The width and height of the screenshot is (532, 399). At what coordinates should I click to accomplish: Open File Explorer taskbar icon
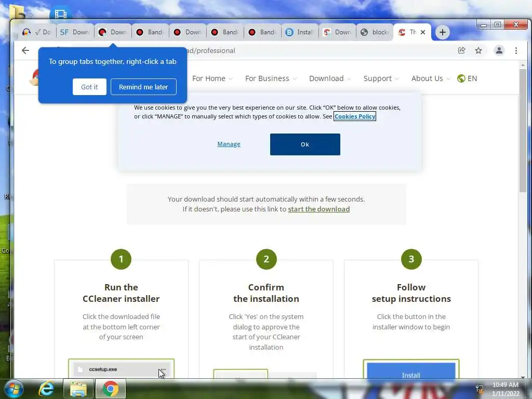coord(78,389)
